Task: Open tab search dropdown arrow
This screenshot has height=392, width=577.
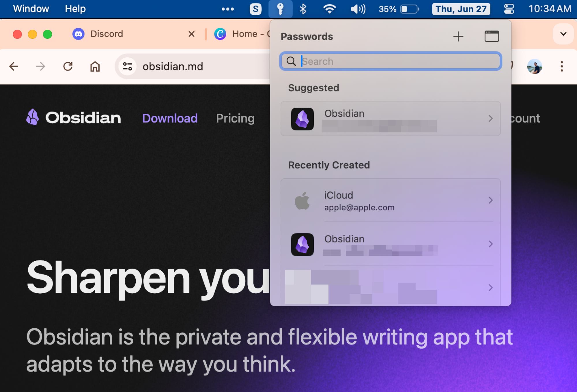Action: (563, 34)
